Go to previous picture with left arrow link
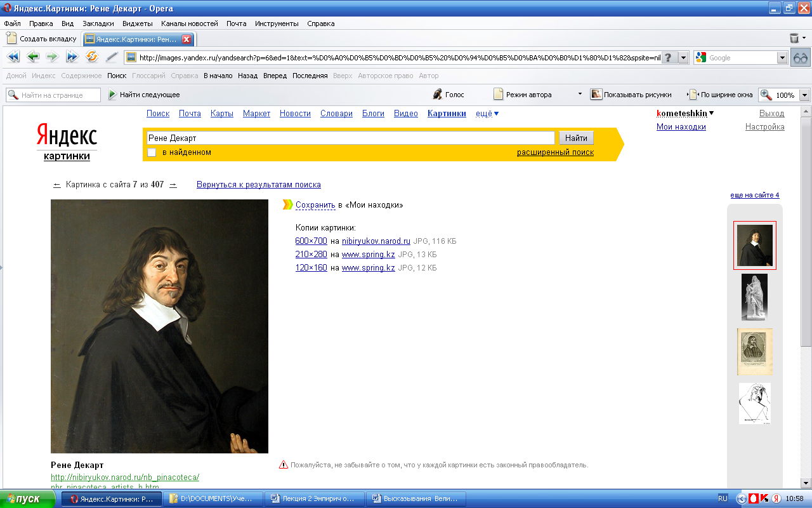812x508 pixels. 57,185
